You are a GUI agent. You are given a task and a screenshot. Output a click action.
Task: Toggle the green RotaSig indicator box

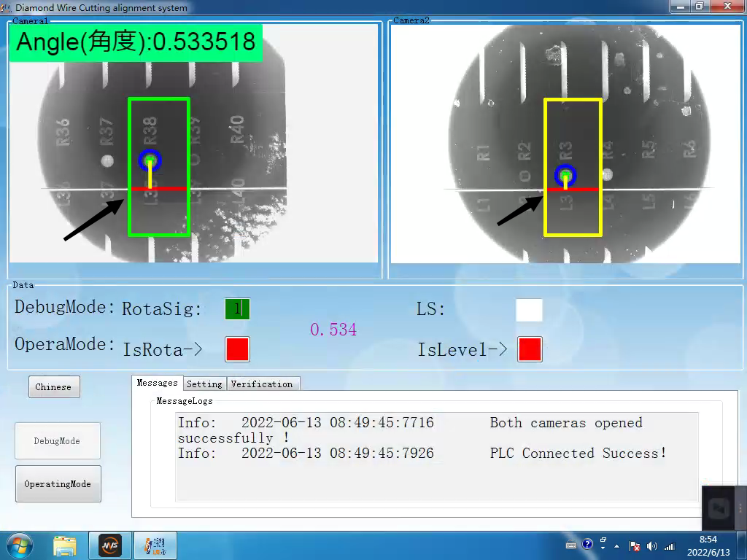pos(237,309)
